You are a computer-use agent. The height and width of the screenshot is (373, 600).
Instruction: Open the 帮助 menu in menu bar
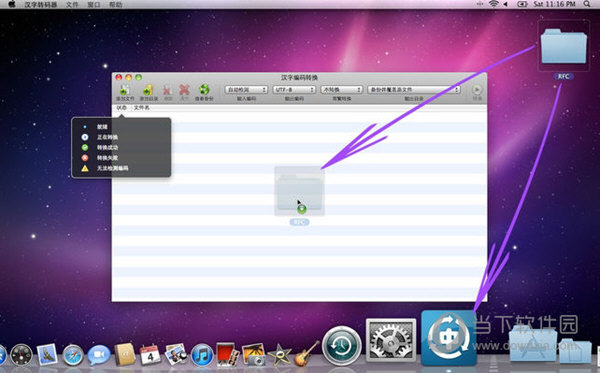[115, 5]
